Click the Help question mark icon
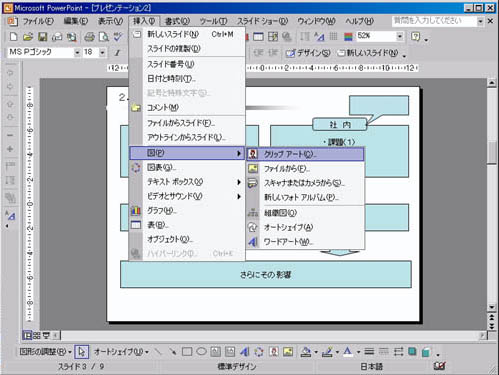This screenshot has height=375, width=499. 415,36
